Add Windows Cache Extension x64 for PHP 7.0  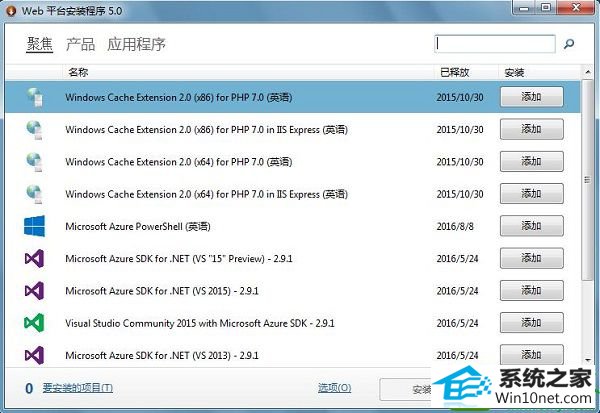[x=532, y=162]
